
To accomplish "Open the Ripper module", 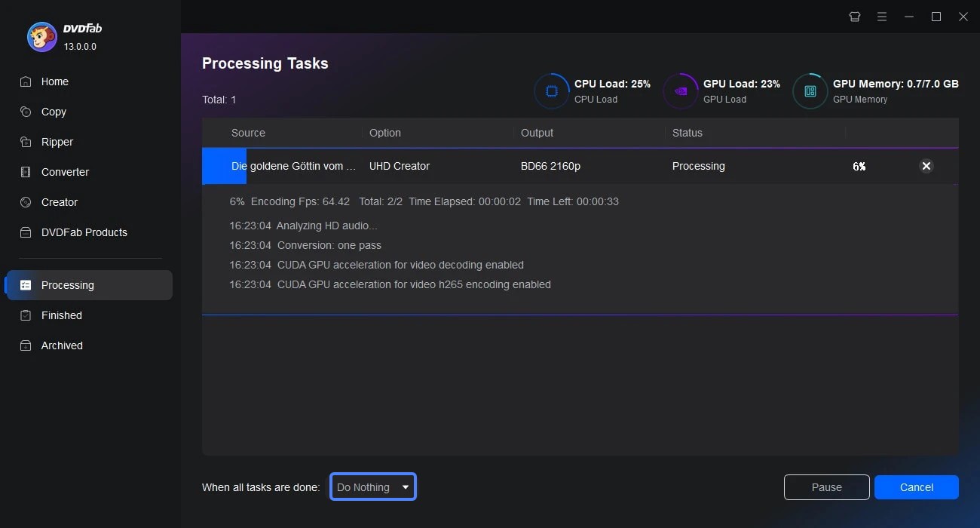I will click(58, 142).
